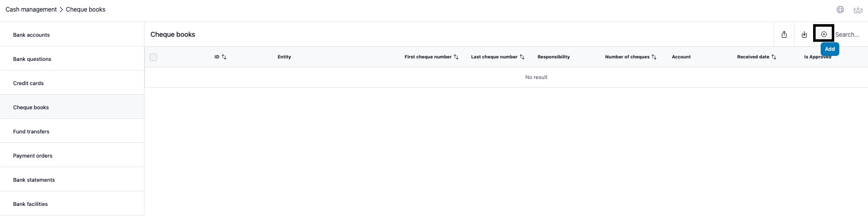Click the inbox tray icon at top right
This screenshot has height=218, width=868.
pos(858,10)
